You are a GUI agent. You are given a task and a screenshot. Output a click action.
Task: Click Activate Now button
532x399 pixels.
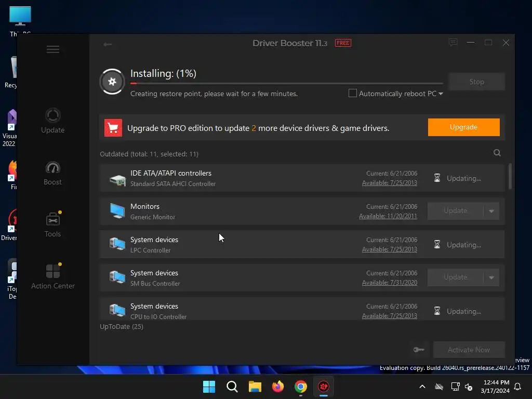469,350
